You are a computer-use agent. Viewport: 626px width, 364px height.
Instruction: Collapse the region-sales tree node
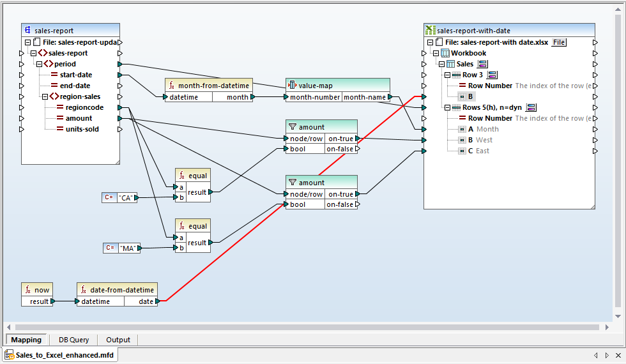coord(45,96)
